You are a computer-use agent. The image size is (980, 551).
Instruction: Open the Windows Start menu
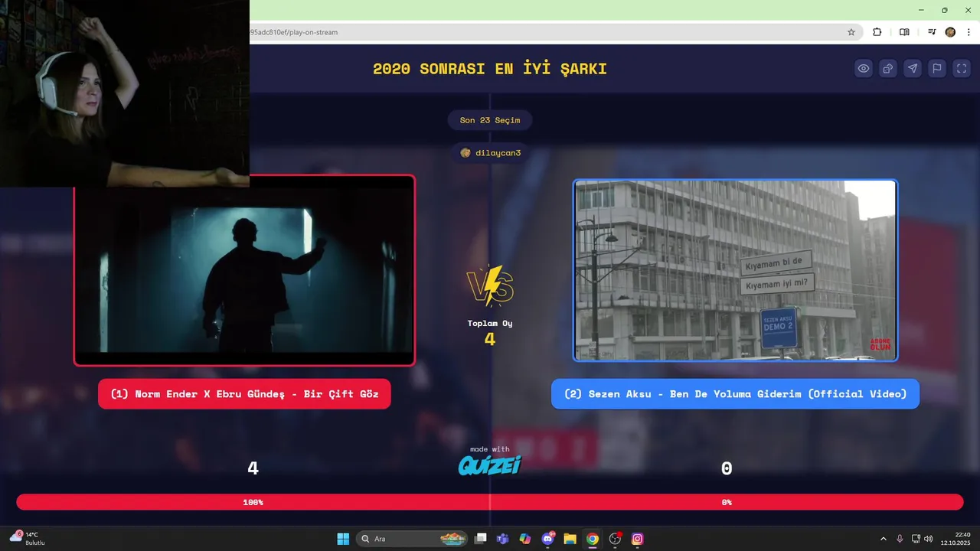343,539
